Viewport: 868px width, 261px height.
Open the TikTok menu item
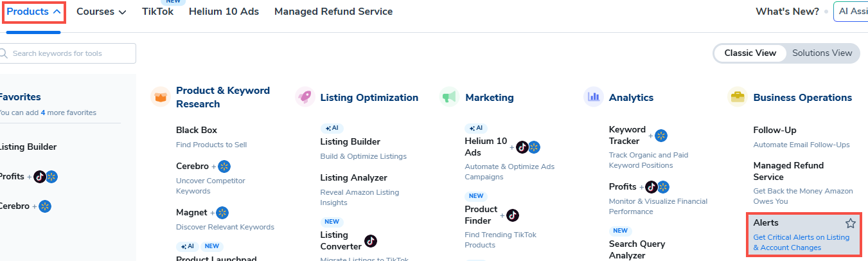tap(157, 12)
